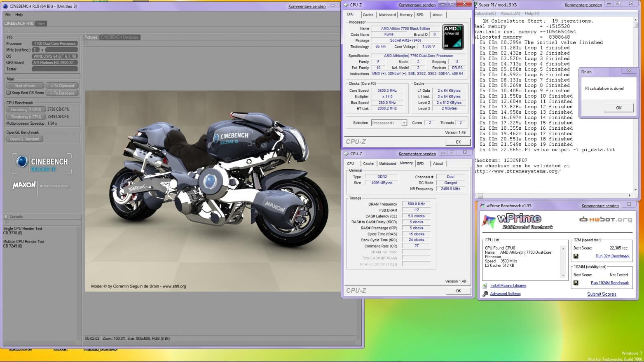Click the Submit Scores link in wPrime
This screenshot has width=644, height=362.
602,294
